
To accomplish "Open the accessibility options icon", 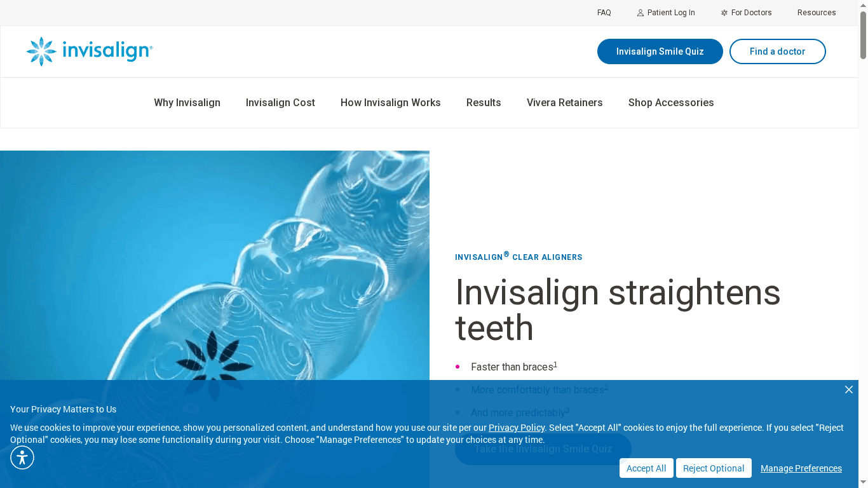I will point(22,457).
